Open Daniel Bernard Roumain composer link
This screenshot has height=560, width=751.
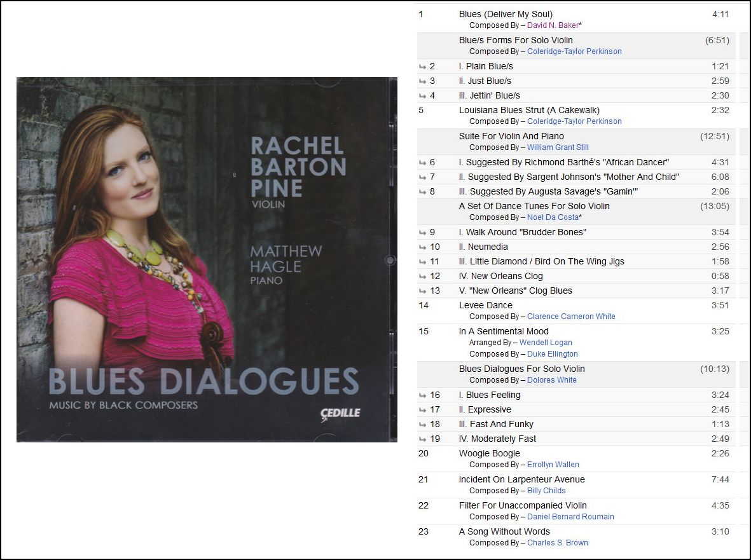[570, 517]
